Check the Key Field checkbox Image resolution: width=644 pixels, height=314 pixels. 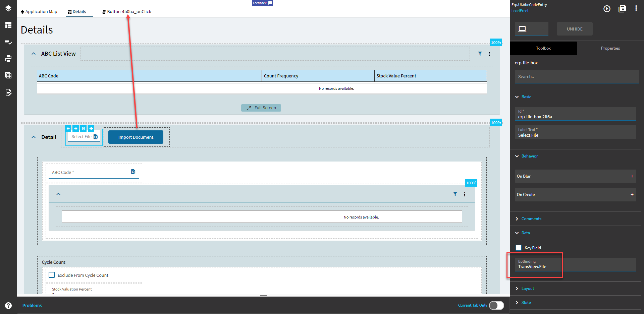pos(519,248)
